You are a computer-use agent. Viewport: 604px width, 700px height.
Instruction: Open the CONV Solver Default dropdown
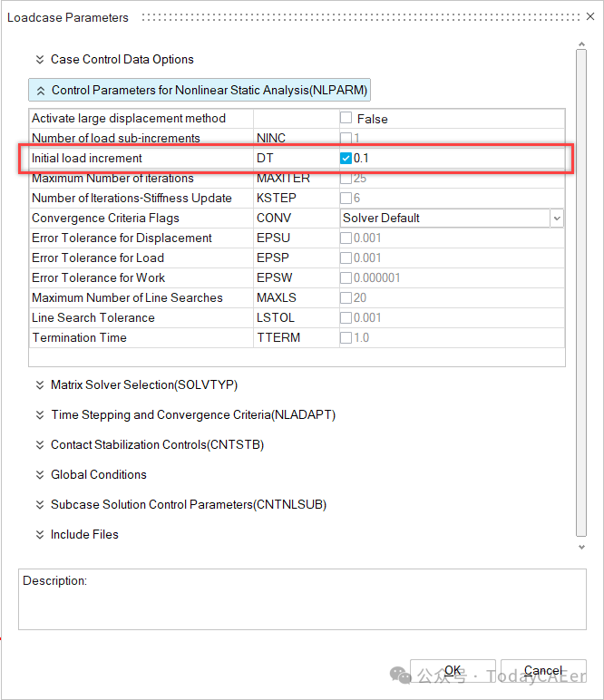[557, 219]
